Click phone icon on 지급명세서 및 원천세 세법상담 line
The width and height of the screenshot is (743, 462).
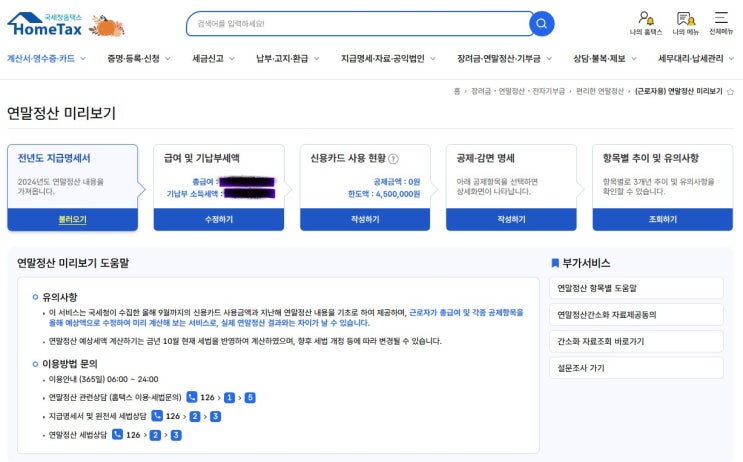click(x=157, y=416)
